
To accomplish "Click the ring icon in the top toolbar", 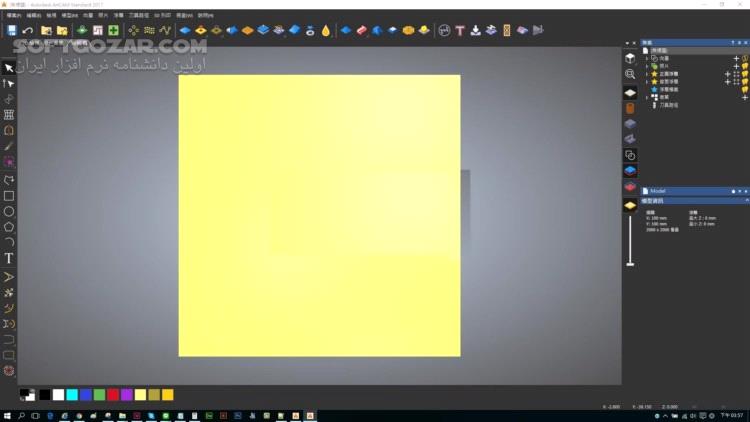I will click(x=310, y=31).
